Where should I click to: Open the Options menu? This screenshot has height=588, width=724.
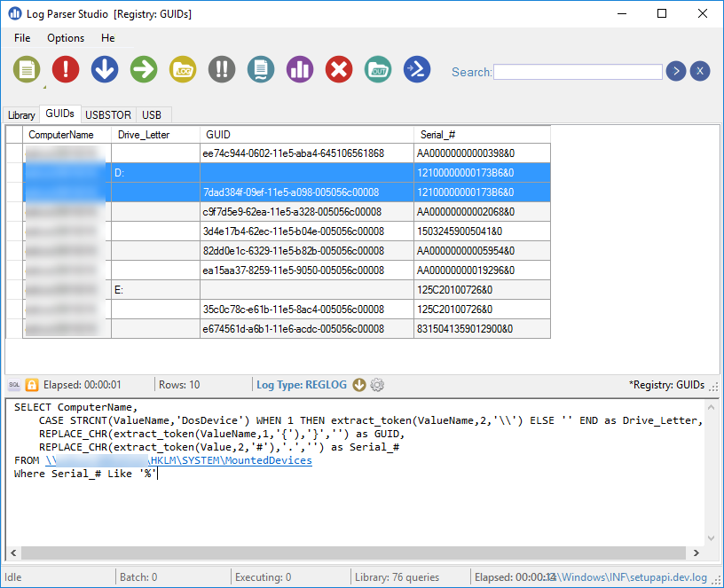pyautogui.click(x=66, y=38)
